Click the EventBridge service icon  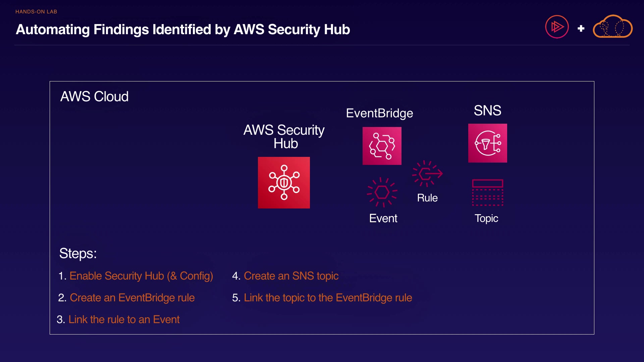coord(382,146)
